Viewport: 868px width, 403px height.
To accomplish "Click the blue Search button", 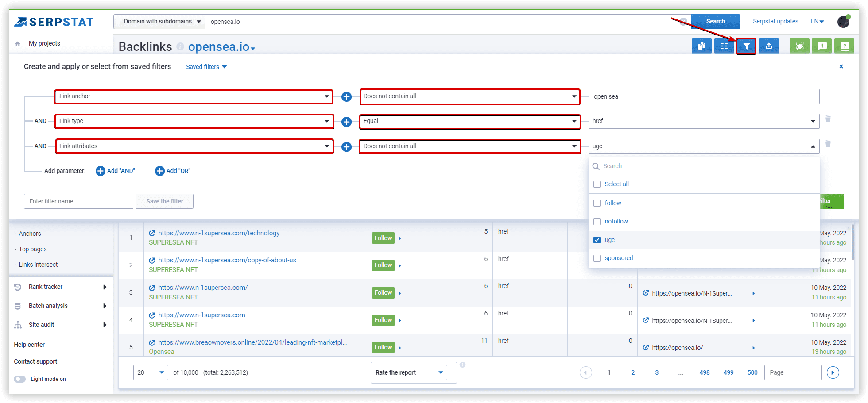I will [715, 21].
